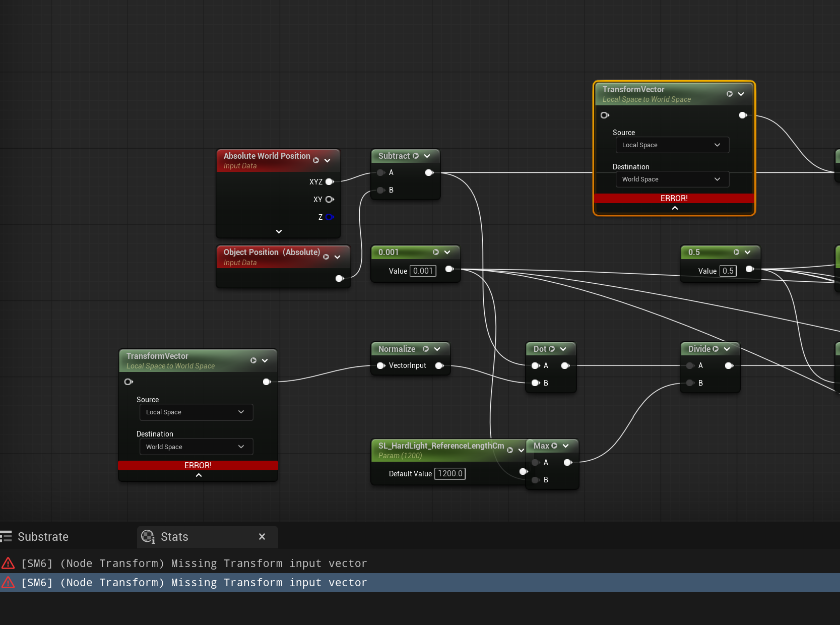Click the A input pin on Subtract node
Image resolution: width=840 pixels, height=625 pixels.
[x=381, y=172]
